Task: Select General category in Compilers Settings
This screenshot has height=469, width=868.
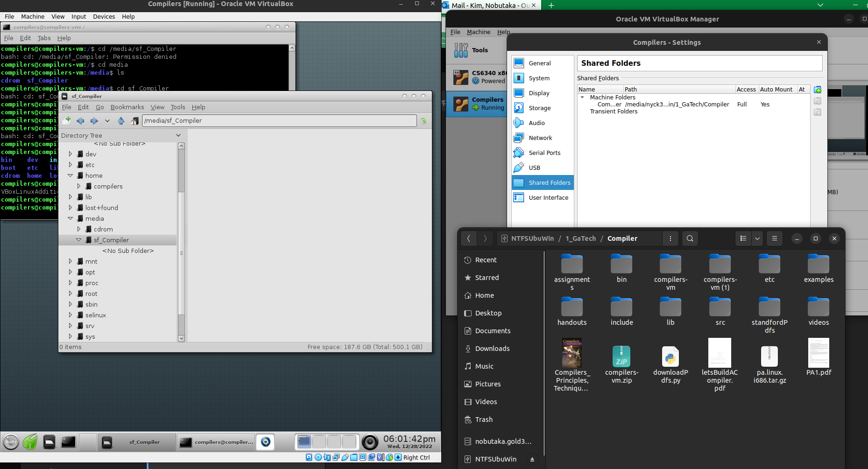Action: pyautogui.click(x=542, y=63)
